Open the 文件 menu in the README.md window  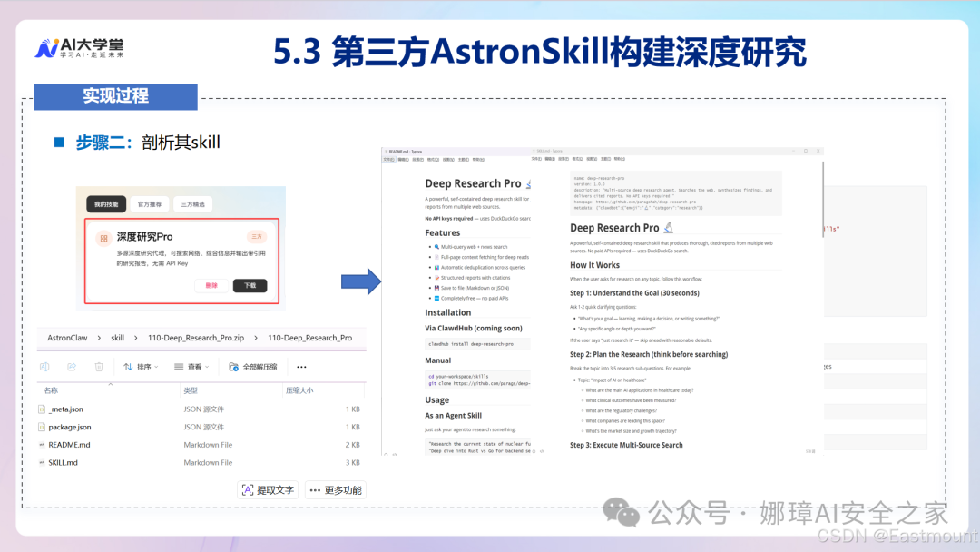[388, 160]
